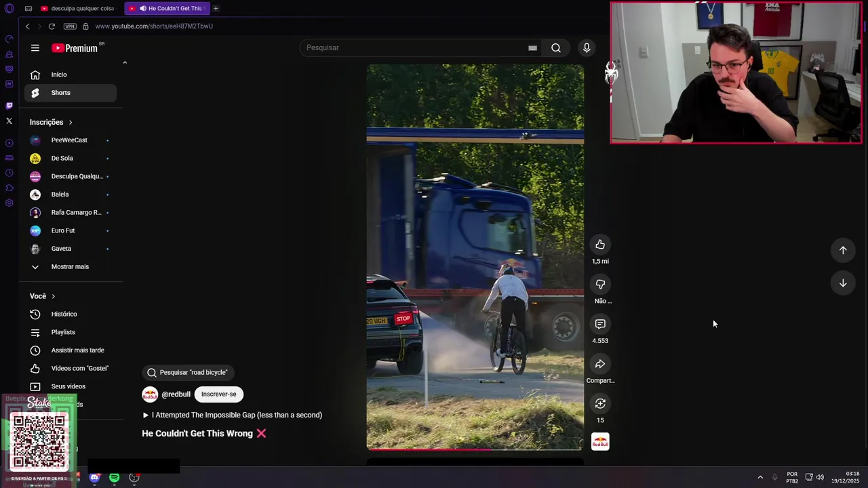The image size is (868, 488).
Task: Open Desculpa Qualqu... channel subscription
Action: click(x=71, y=176)
